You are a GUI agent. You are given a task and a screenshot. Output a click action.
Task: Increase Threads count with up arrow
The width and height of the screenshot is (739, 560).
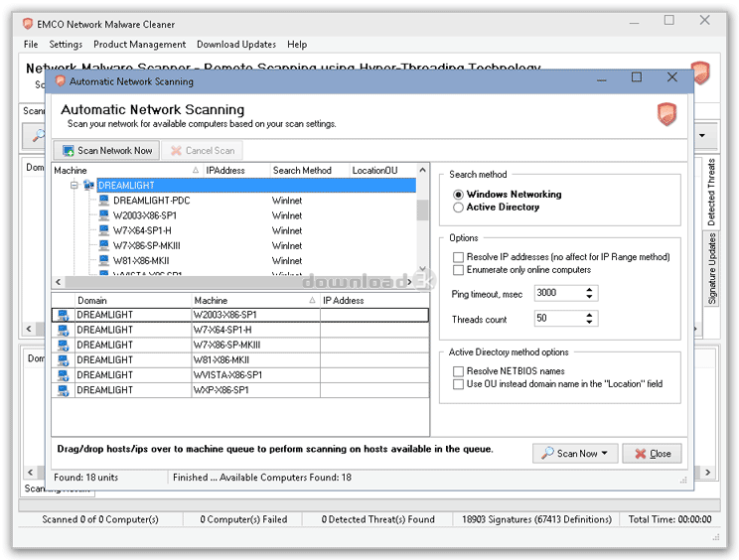(589, 315)
